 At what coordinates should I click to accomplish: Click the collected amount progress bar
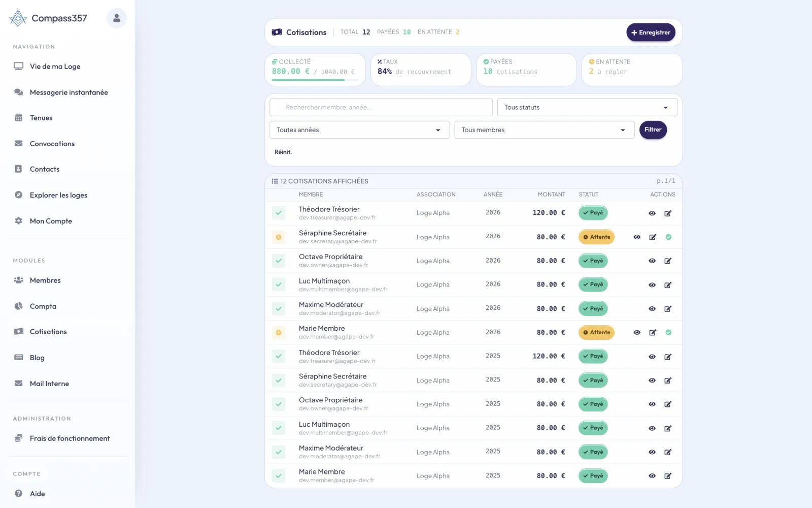315,80
